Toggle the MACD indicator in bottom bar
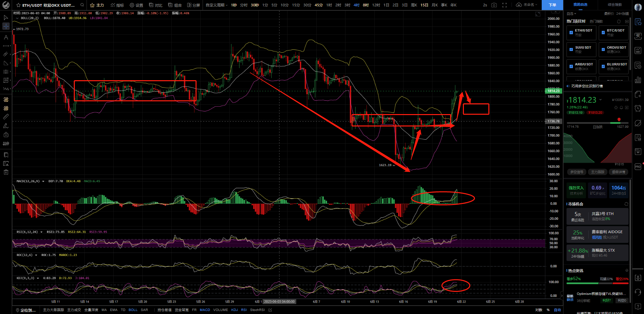Image resolution: width=644 pixels, height=314 pixels. click(x=205, y=310)
